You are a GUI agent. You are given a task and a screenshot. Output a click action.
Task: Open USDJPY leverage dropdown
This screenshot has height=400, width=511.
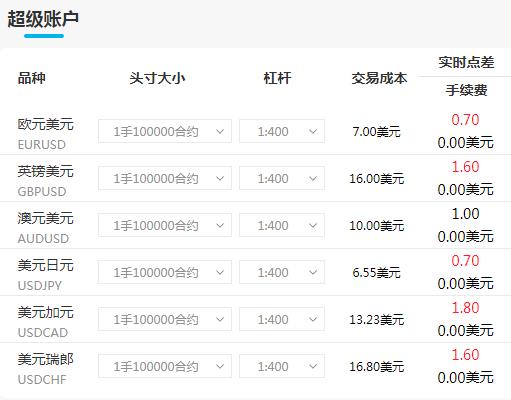tap(282, 272)
